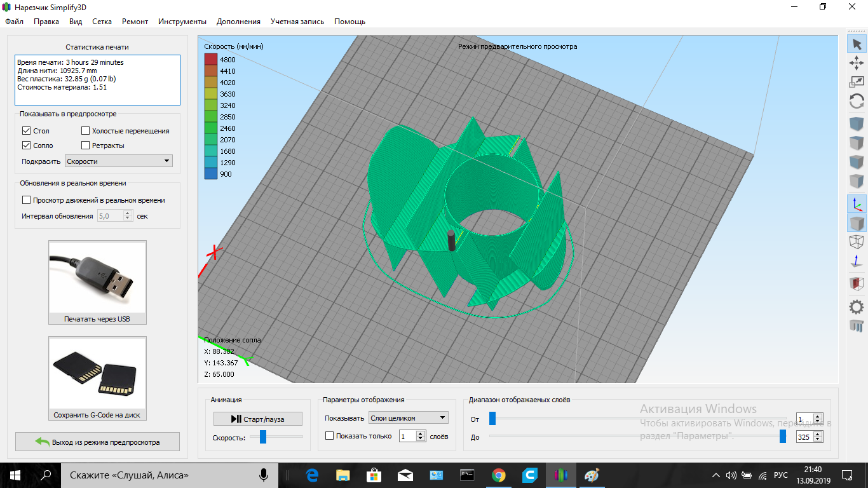Select the arrow selection tool in right toolbar

(857, 44)
